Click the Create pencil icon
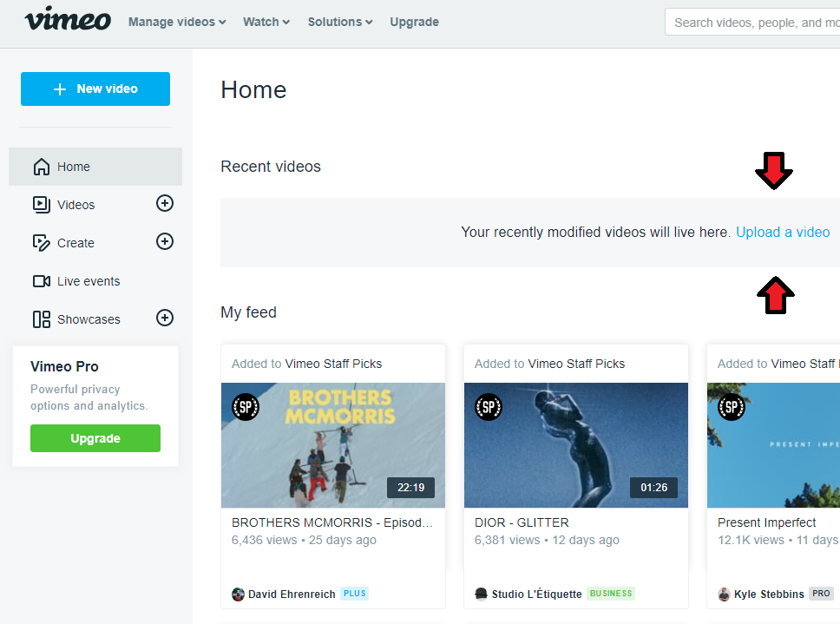The width and height of the screenshot is (840, 624). coord(42,243)
